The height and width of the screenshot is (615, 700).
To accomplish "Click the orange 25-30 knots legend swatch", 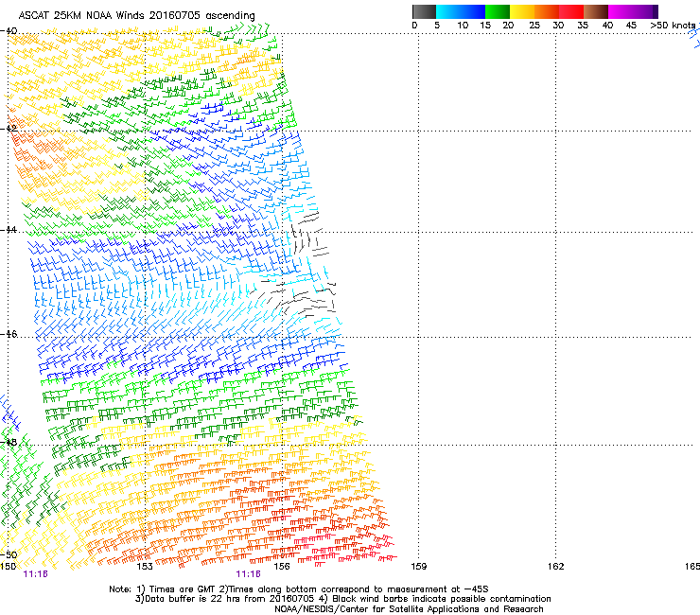I will [547, 11].
